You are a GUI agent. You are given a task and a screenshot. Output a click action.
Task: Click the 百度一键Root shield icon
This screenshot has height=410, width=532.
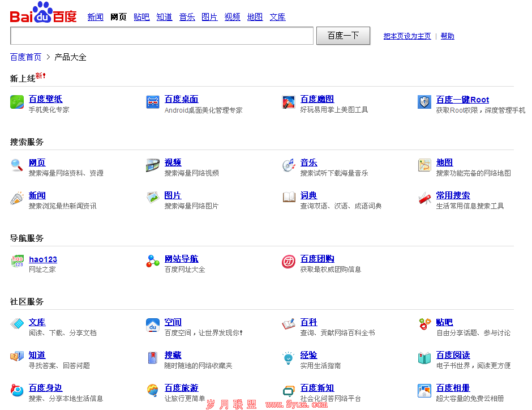(424, 102)
